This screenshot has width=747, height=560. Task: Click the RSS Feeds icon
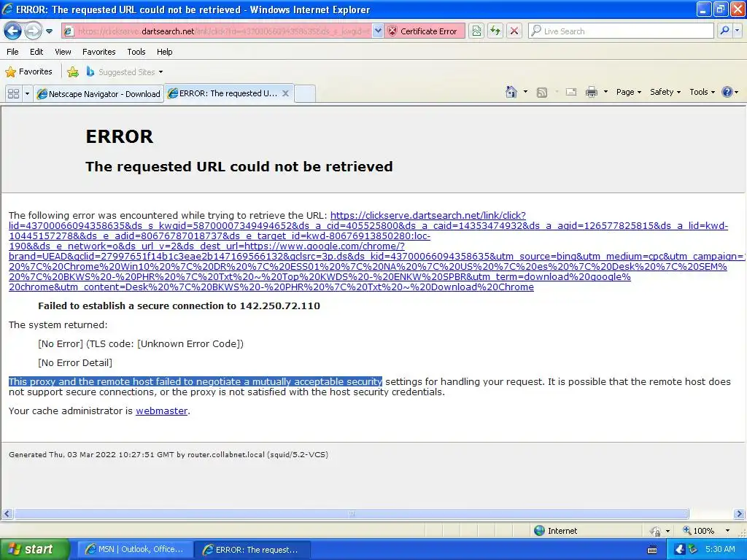coord(542,93)
